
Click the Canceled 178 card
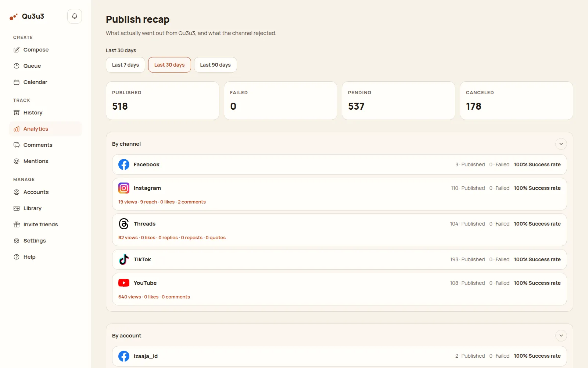pyautogui.click(x=516, y=101)
